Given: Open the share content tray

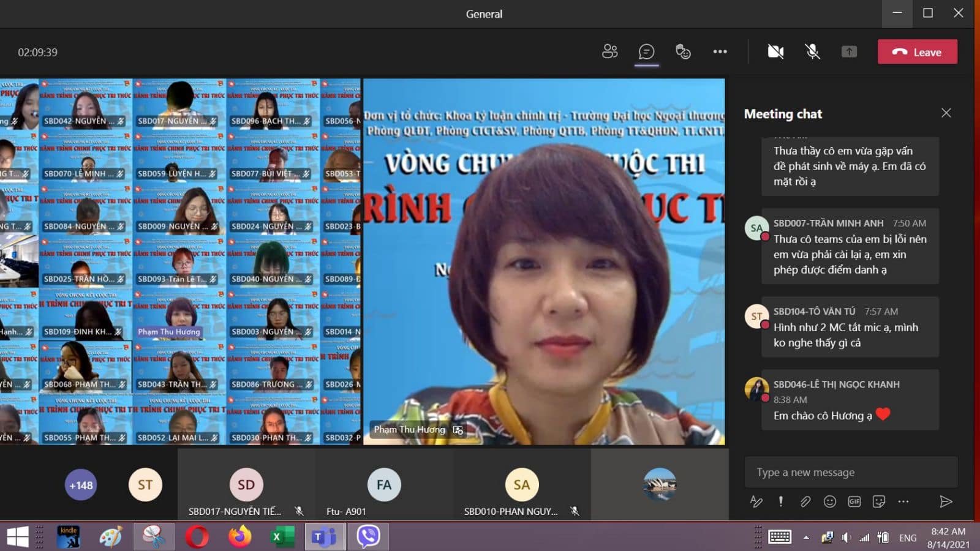Looking at the screenshot, I should [849, 52].
